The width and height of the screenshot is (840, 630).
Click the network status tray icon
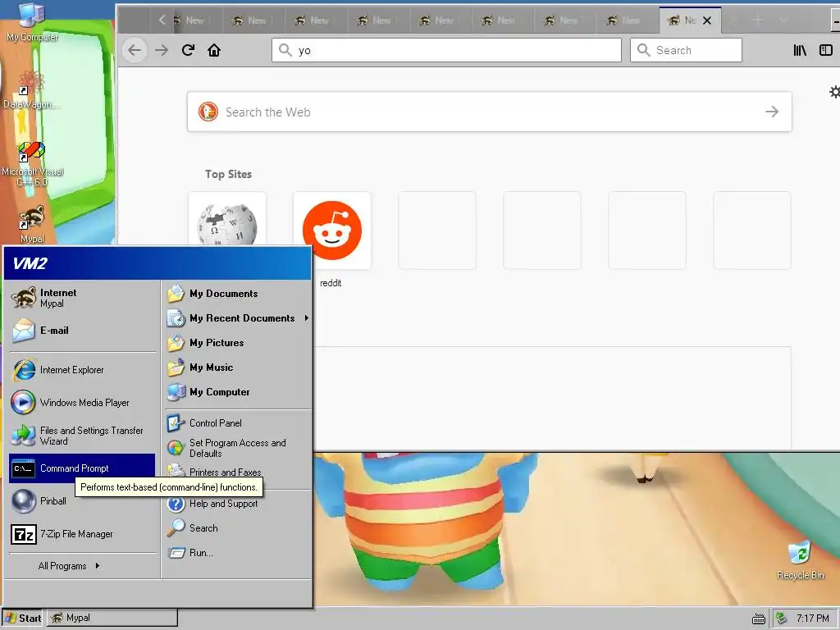(781, 619)
